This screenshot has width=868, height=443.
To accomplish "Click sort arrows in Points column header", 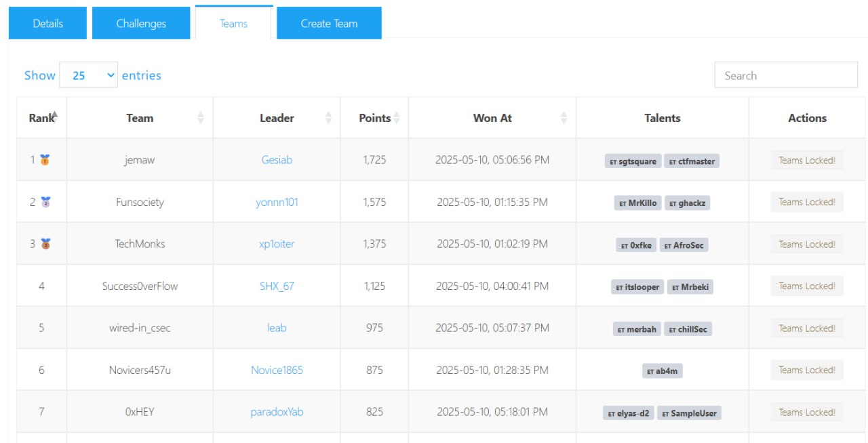I will (397, 118).
